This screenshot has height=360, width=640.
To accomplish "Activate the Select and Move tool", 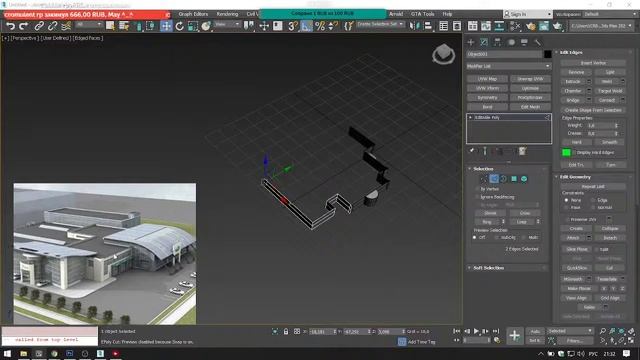I will pos(166,27).
